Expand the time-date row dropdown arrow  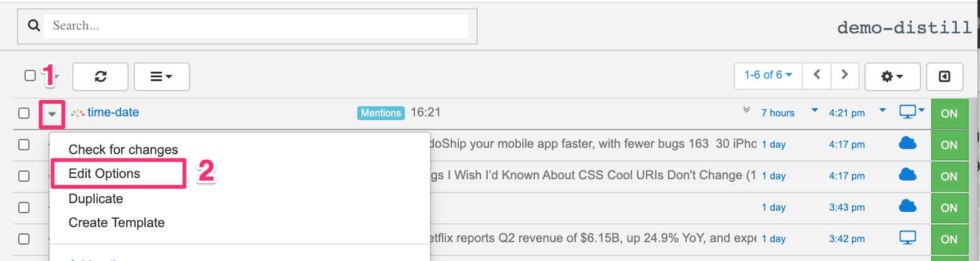tap(53, 114)
